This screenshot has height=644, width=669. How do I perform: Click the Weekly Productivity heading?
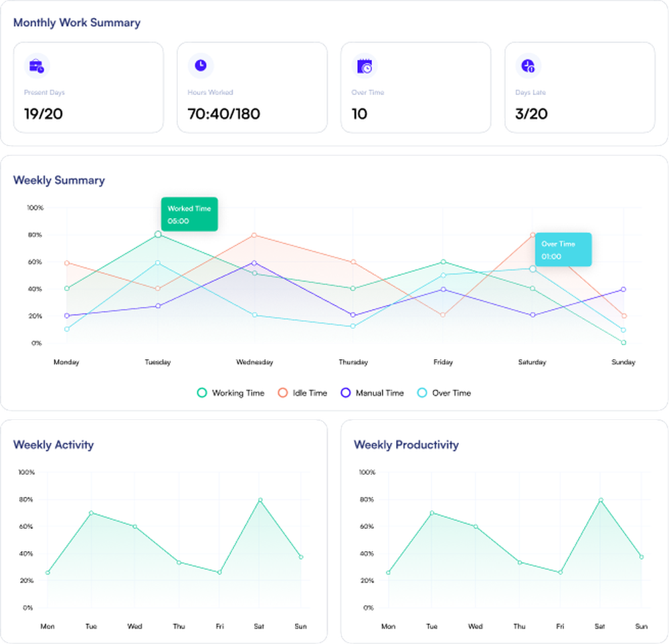[x=406, y=445]
